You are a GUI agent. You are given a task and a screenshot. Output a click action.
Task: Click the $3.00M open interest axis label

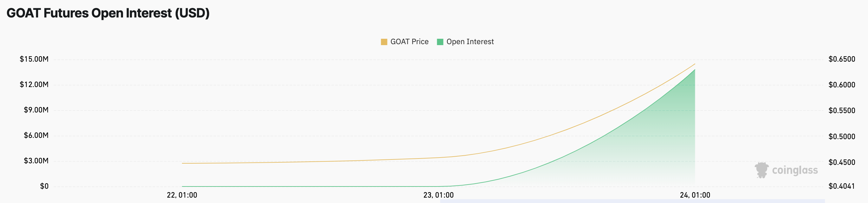click(36, 161)
